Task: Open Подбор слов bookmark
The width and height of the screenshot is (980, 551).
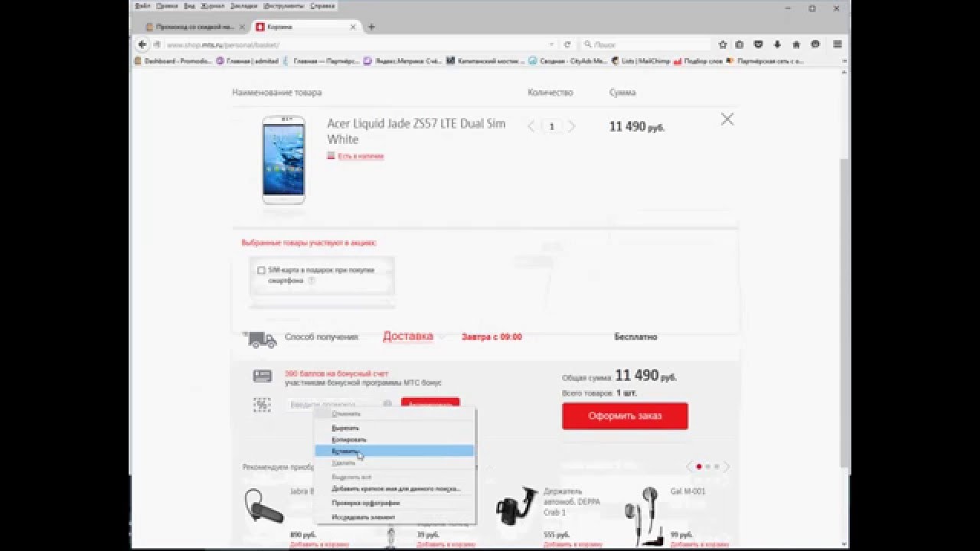Action: (698, 61)
